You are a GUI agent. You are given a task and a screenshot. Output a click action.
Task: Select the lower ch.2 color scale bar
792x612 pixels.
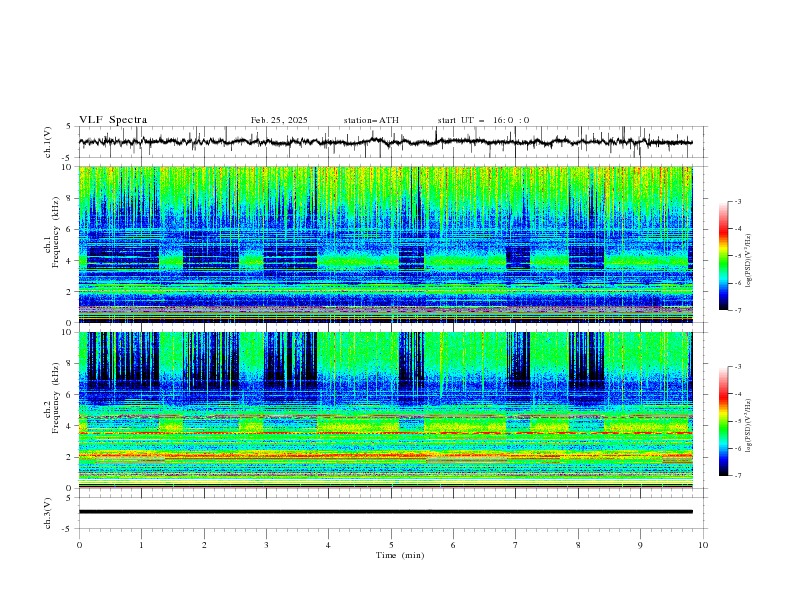[x=723, y=421]
